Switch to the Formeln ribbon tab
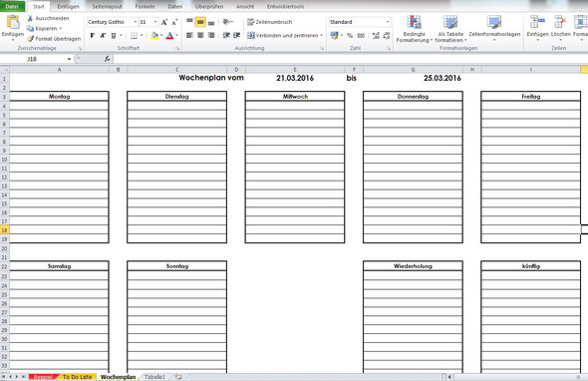The image size is (588, 381). point(145,6)
